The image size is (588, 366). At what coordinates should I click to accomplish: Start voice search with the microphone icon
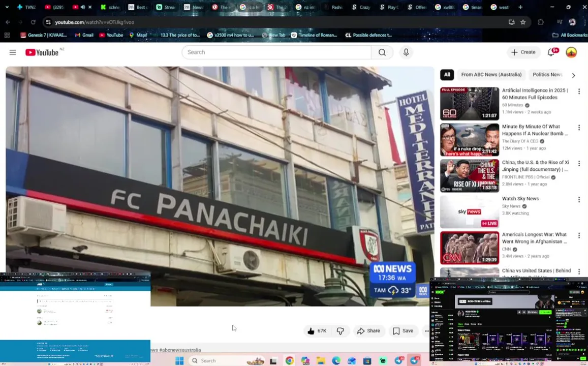pos(406,52)
